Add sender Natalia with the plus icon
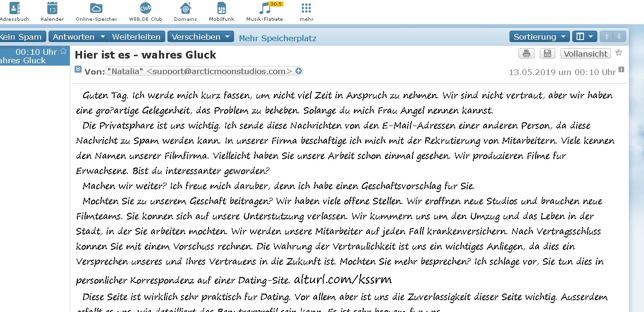 [x=299, y=71]
